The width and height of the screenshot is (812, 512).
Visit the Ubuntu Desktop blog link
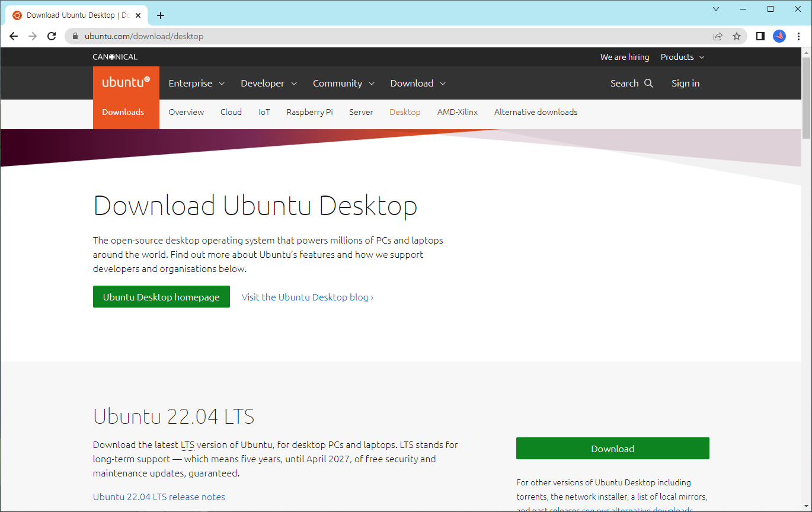pyautogui.click(x=308, y=297)
